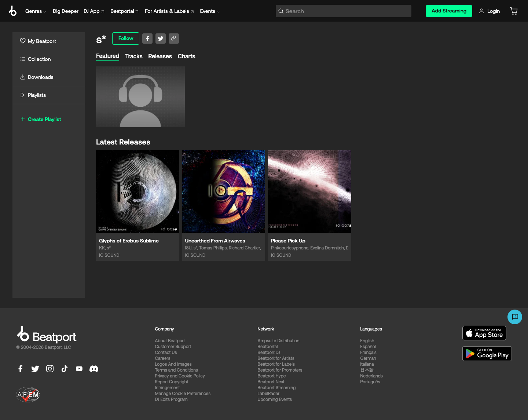Image resolution: width=528 pixels, height=420 pixels.
Task: Open For Artists & Labels link
Action: [x=169, y=11]
